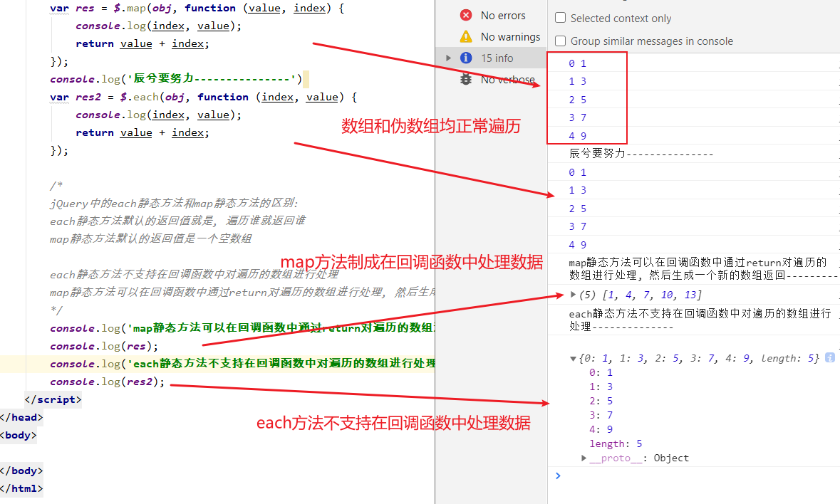Click the verbose bug icon

pyautogui.click(x=466, y=79)
